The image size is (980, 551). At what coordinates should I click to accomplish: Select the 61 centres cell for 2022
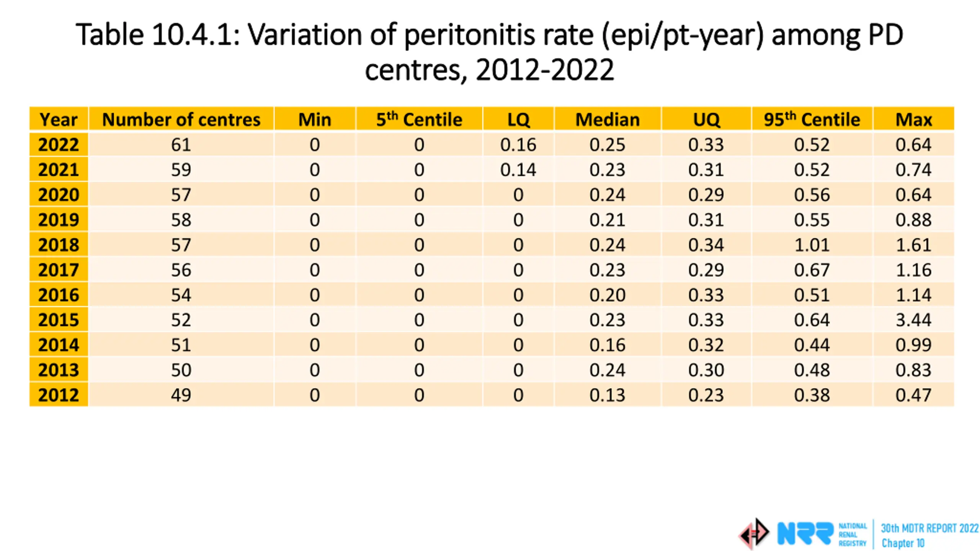pyautogui.click(x=181, y=144)
